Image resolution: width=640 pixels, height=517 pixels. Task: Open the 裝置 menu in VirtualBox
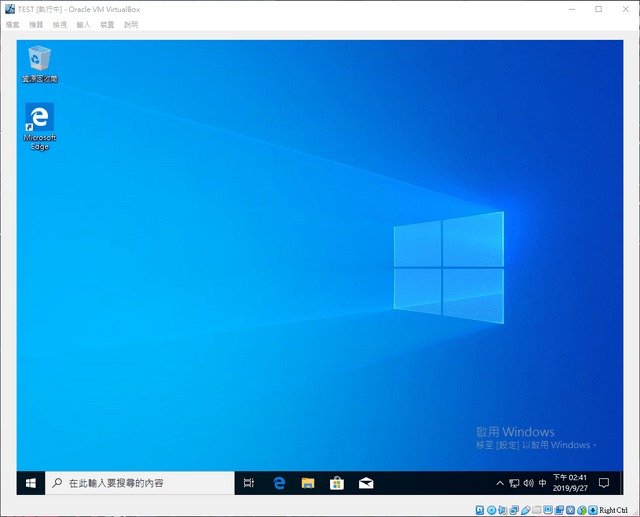pos(107,25)
